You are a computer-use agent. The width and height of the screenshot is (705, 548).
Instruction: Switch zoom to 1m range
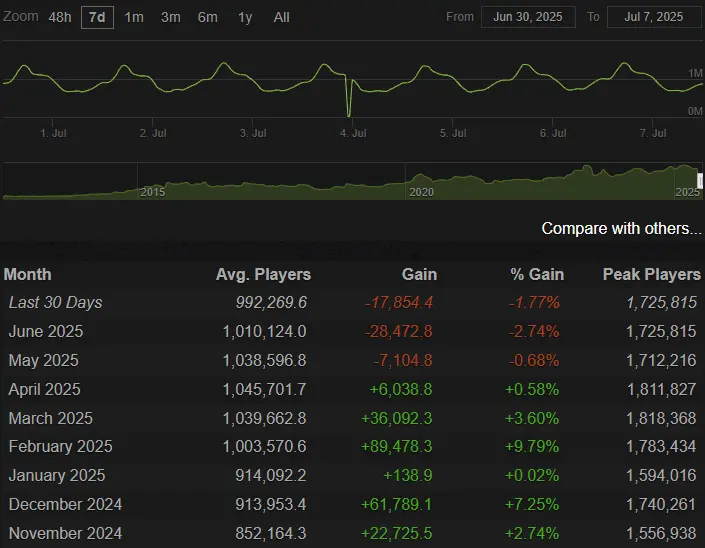(133, 17)
